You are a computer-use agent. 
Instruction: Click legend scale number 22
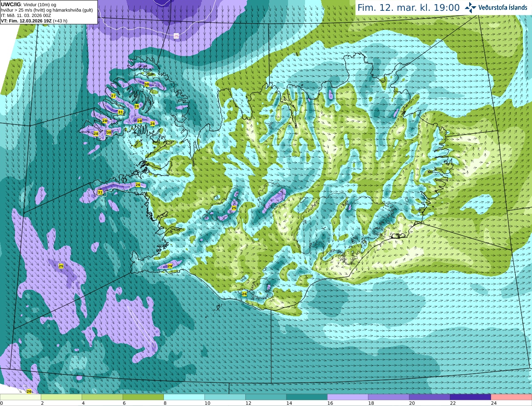453,403
